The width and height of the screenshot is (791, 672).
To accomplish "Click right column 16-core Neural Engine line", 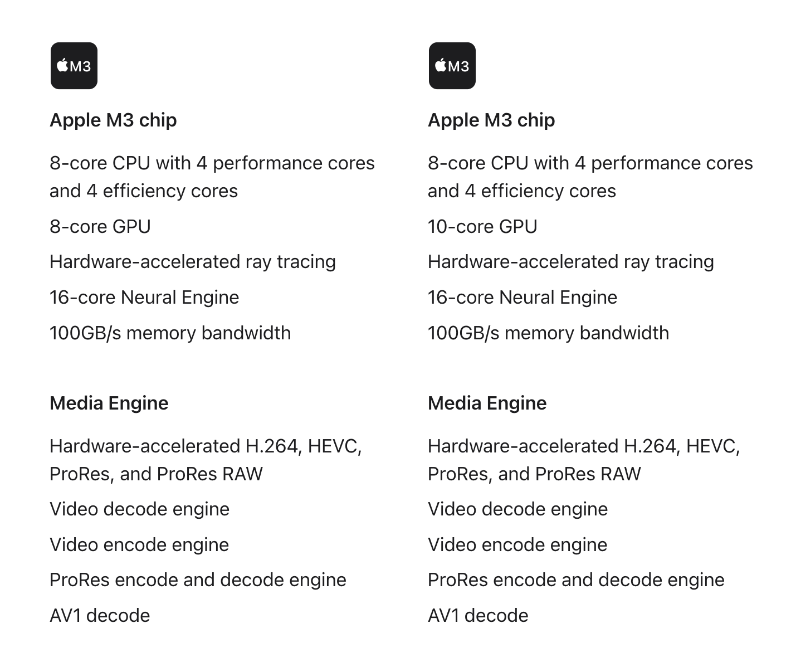I will tap(523, 298).
